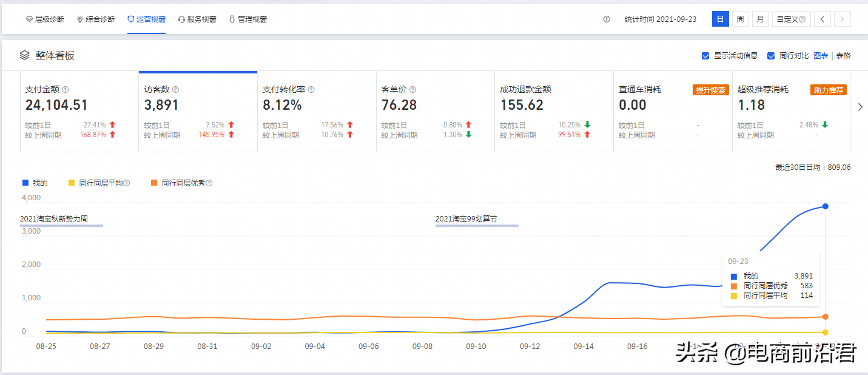Click help icon beside 访客数
The image size is (868, 375).
175,90
